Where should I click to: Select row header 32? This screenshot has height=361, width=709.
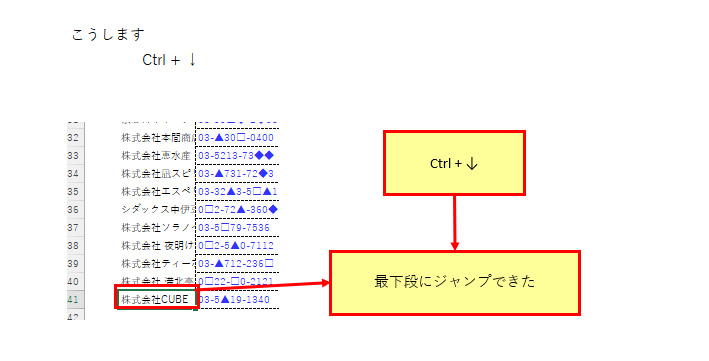tap(73, 138)
